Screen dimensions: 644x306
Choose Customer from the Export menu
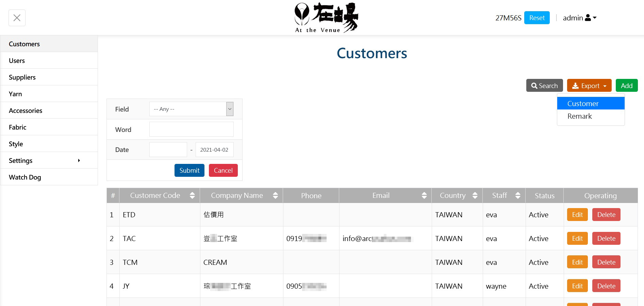pos(591,103)
